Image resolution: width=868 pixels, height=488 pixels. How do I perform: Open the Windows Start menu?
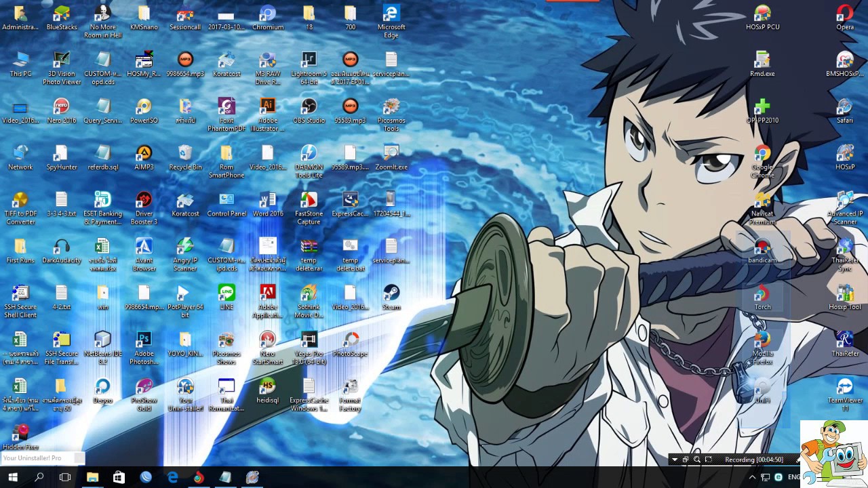point(13,478)
